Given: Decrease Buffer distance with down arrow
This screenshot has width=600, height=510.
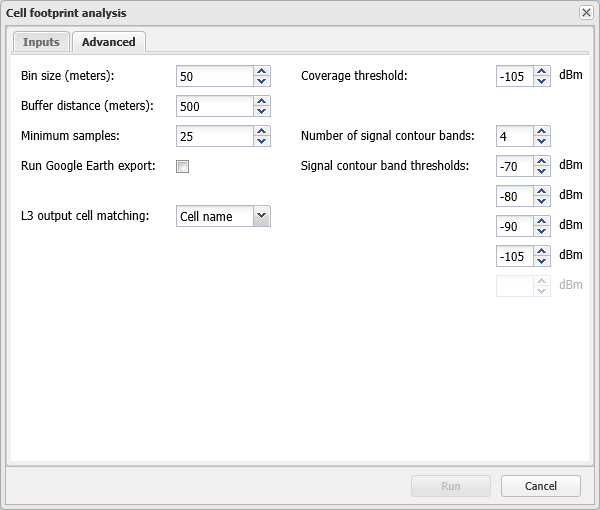Looking at the screenshot, I should (262, 111).
